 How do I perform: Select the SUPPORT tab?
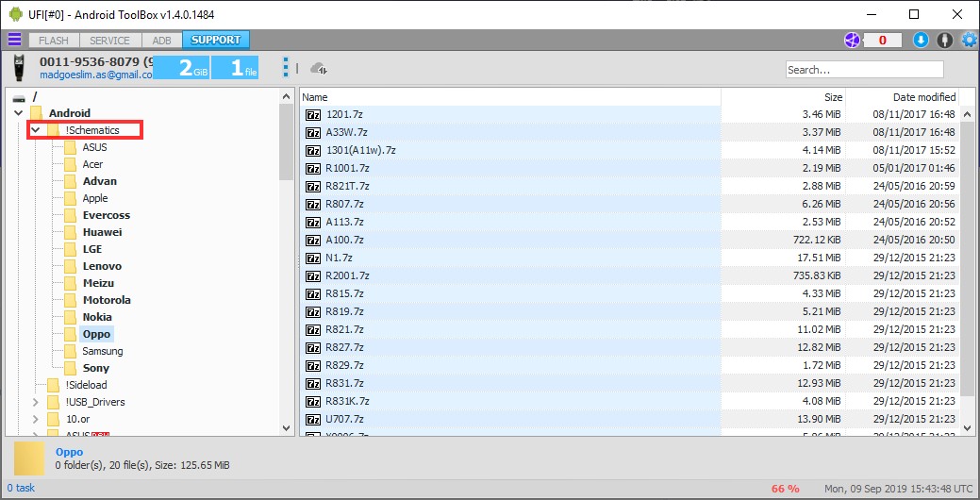[x=216, y=40]
